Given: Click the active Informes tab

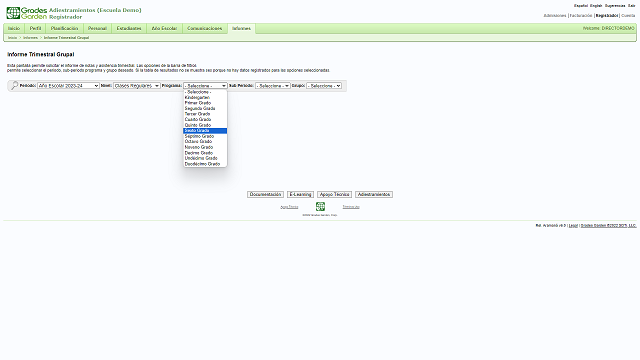Looking at the screenshot, I should click(x=241, y=29).
